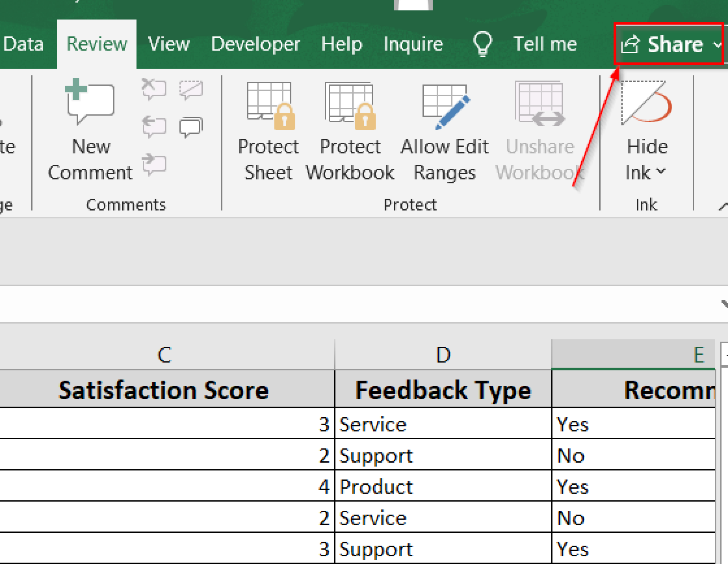
Task: Toggle Show All Comments icon
Action: (x=191, y=127)
